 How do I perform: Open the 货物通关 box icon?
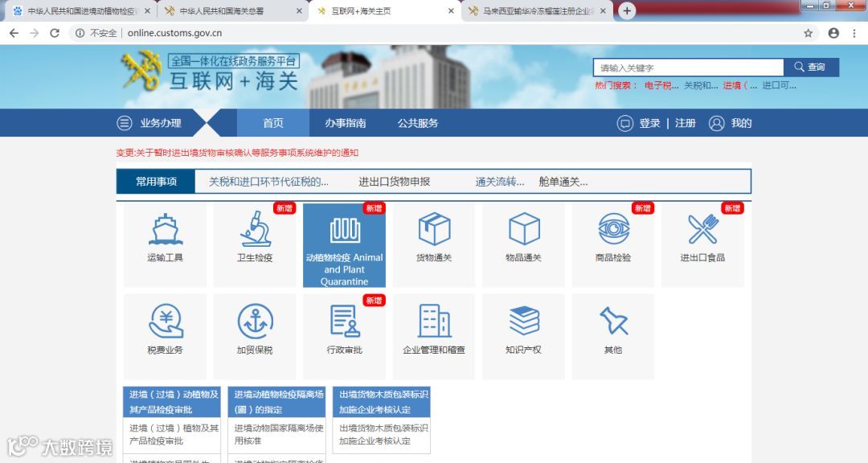[x=434, y=229]
